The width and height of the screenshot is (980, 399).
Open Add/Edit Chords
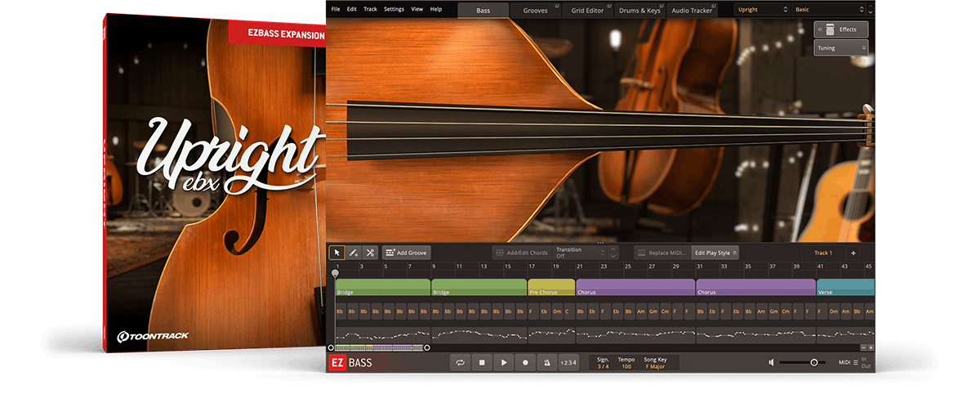tap(521, 253)
